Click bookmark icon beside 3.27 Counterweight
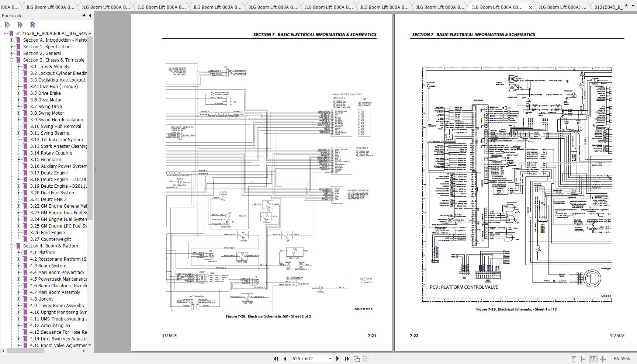Viewport: 637px width, 364px height. (x=25, y=239)
